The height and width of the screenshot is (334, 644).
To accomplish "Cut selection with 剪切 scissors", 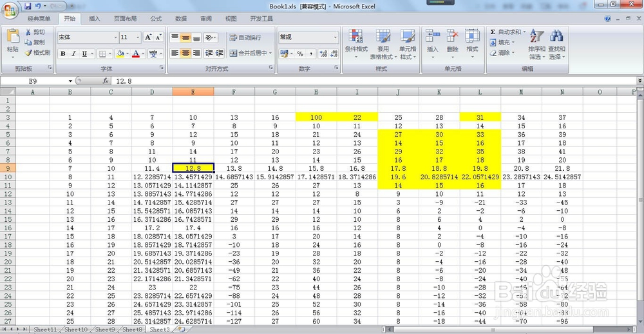I will 35,32.
